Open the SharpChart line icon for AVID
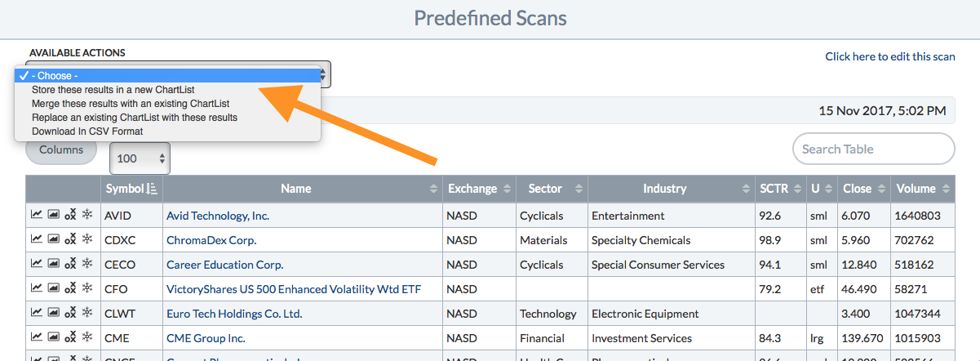 37,216
